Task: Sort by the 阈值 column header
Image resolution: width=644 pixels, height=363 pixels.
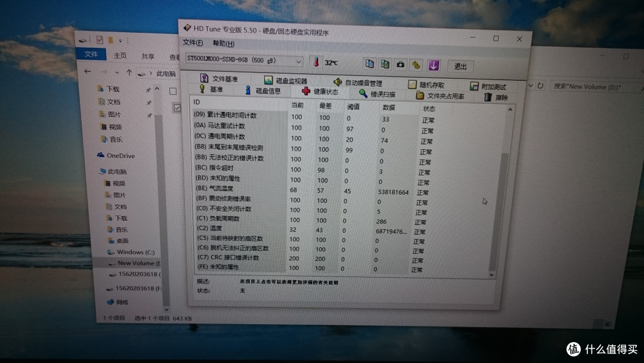Action: (x=353, y=107)
